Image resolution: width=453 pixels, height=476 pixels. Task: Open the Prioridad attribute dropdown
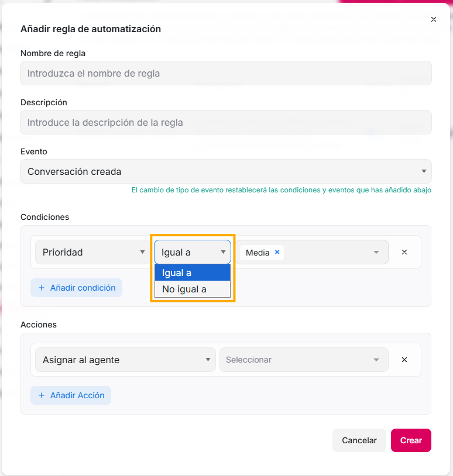92,252
